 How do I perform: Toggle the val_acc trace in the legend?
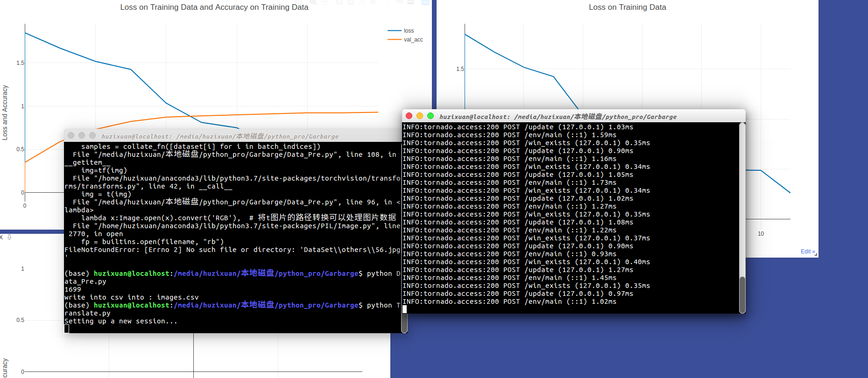pos(405,40)
